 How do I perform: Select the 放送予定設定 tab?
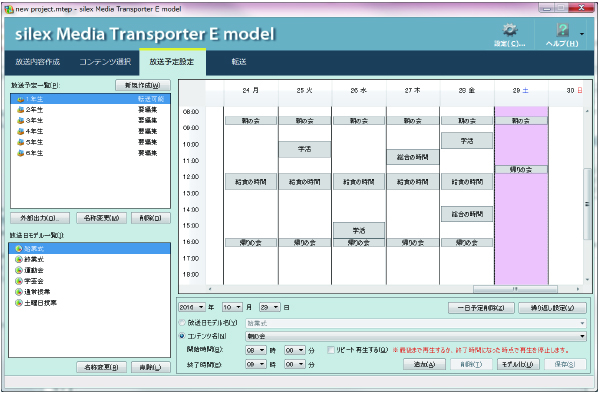point(172,62)
